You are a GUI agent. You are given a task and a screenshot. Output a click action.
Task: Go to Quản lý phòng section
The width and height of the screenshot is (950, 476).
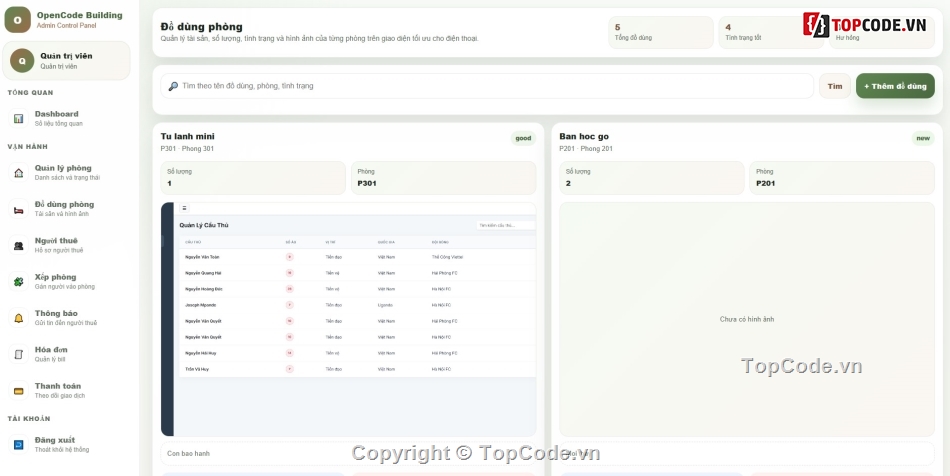69,173
